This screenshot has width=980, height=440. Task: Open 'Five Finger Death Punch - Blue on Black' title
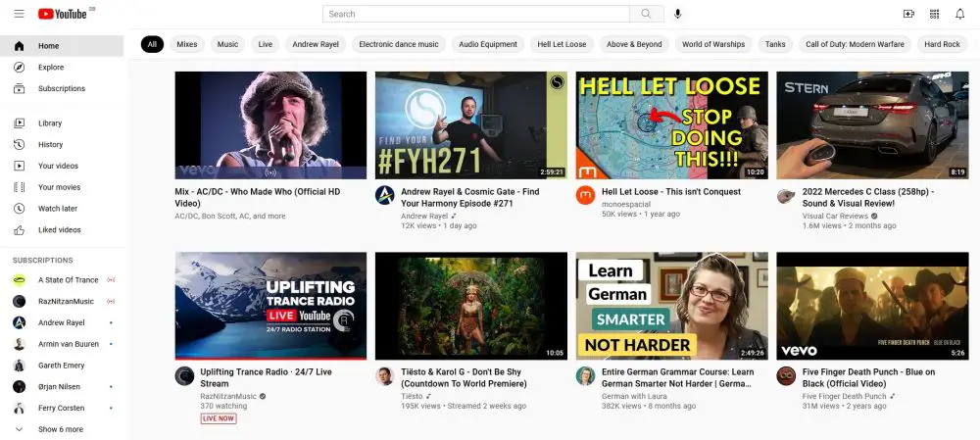868,377
